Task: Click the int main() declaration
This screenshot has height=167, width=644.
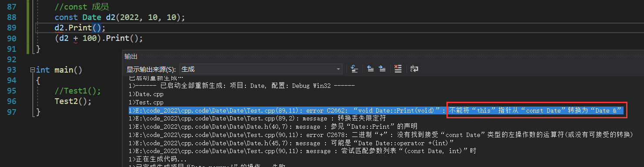Action: point(59,70)
